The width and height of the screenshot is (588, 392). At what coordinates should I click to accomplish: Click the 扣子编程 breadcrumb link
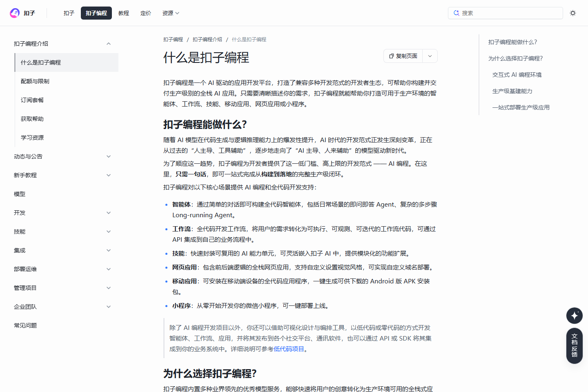tap(173, 40)
